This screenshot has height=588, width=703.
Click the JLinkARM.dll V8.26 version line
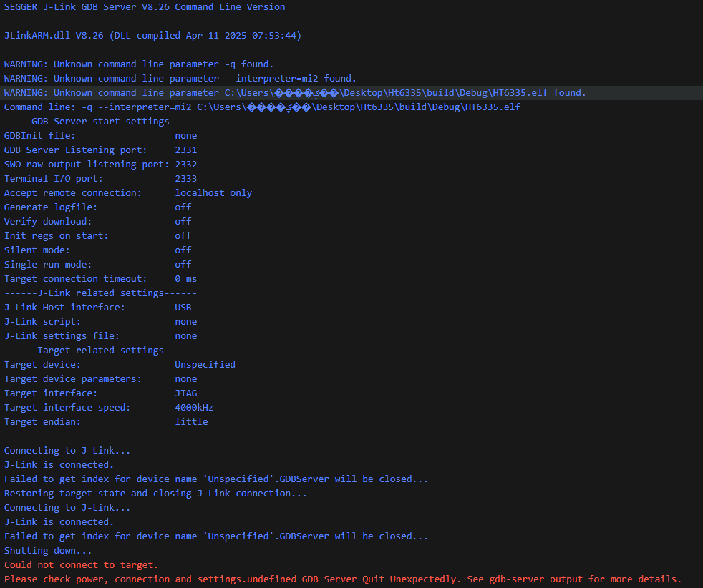pyautogui.click(x=153, y=36)
